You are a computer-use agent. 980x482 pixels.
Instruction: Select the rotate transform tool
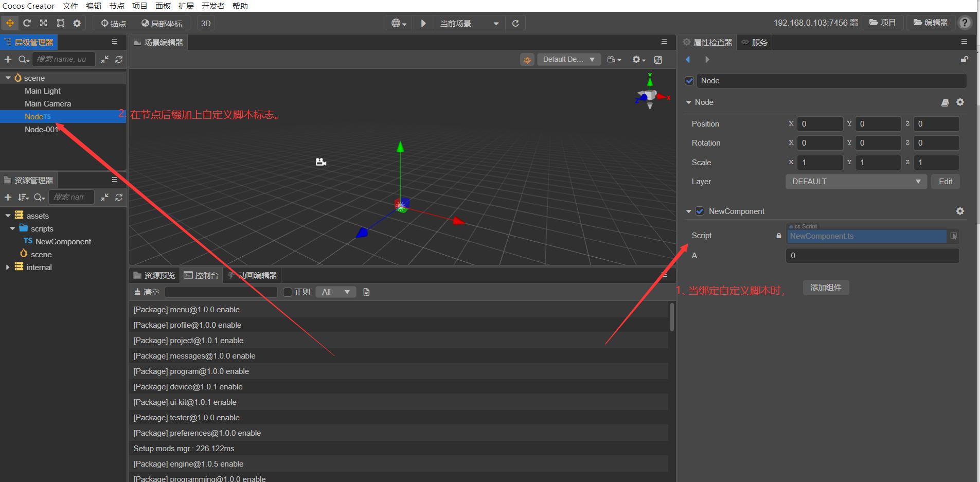click(27, 23)
